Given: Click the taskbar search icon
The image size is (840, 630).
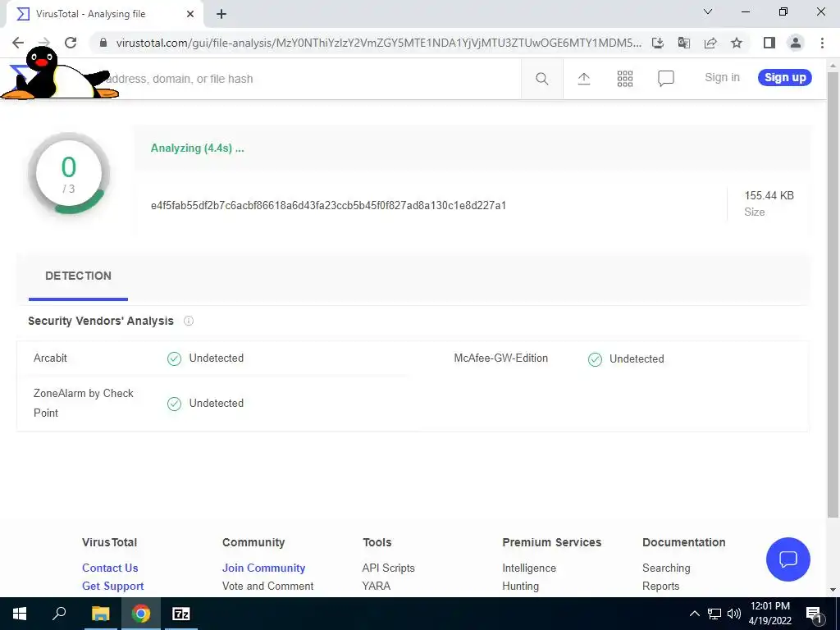Looking at the screenshot, I should pyautogui.click(x=59, y=614).
